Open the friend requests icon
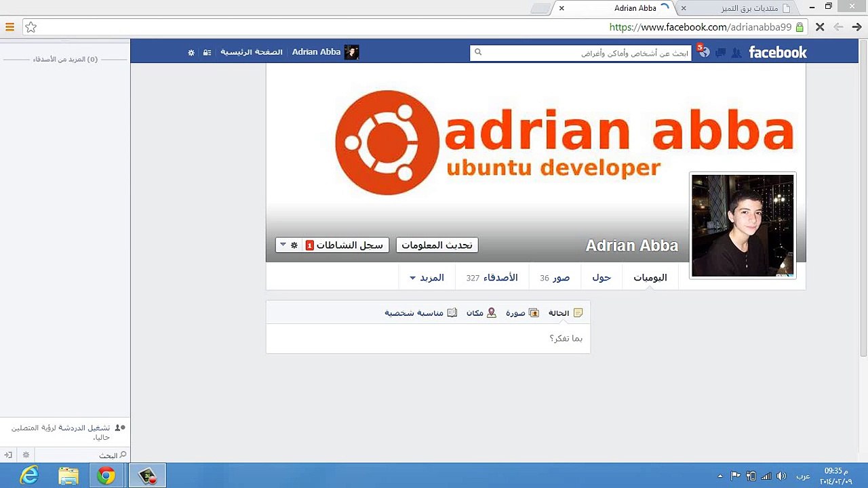Viewport: 868px width, 488px height. (x=736, y=53)
